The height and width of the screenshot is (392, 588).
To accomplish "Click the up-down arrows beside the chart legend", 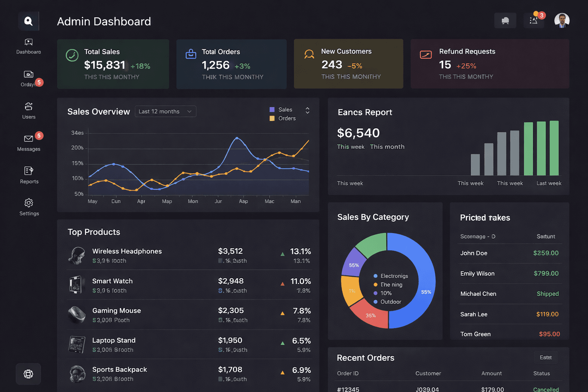I will [x=307, y=111].
